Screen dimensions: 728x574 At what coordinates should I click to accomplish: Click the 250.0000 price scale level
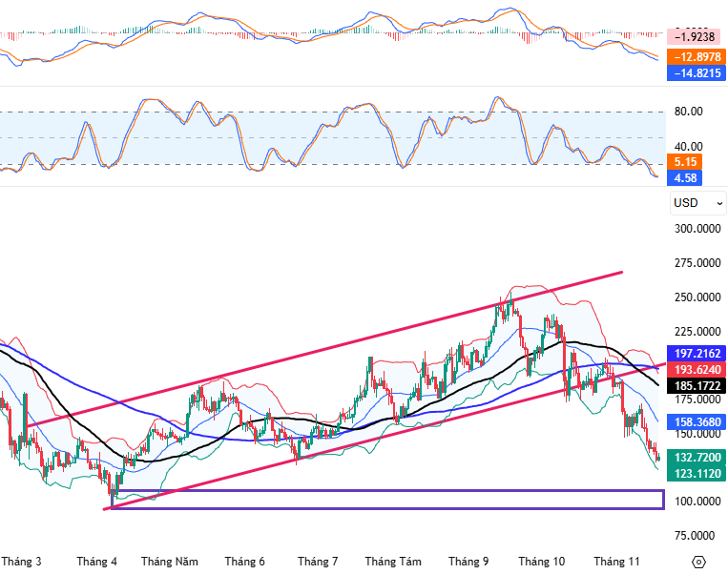[x=698, y=297]
